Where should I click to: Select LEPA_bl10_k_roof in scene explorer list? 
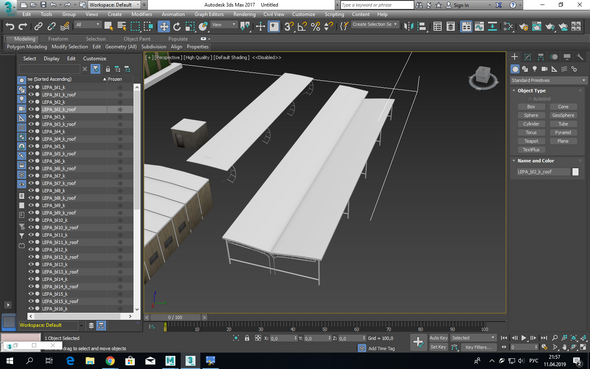tap(60, 228)
